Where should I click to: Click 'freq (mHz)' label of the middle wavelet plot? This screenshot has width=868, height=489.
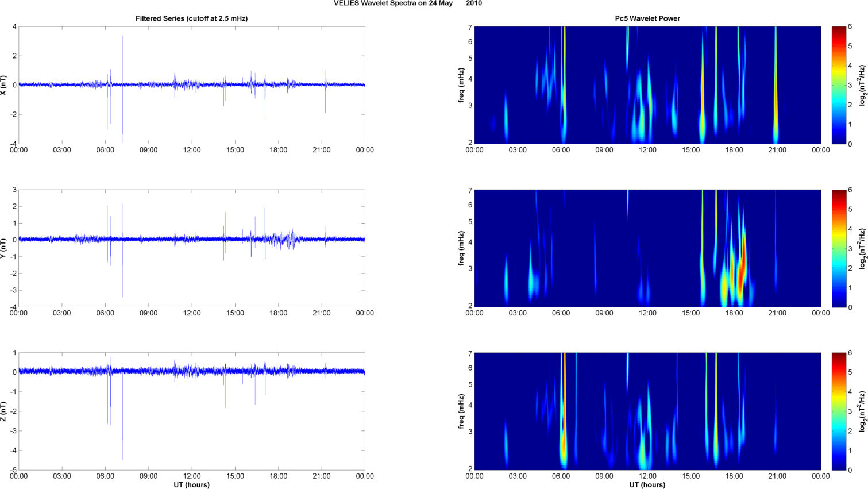pos(461,248)
